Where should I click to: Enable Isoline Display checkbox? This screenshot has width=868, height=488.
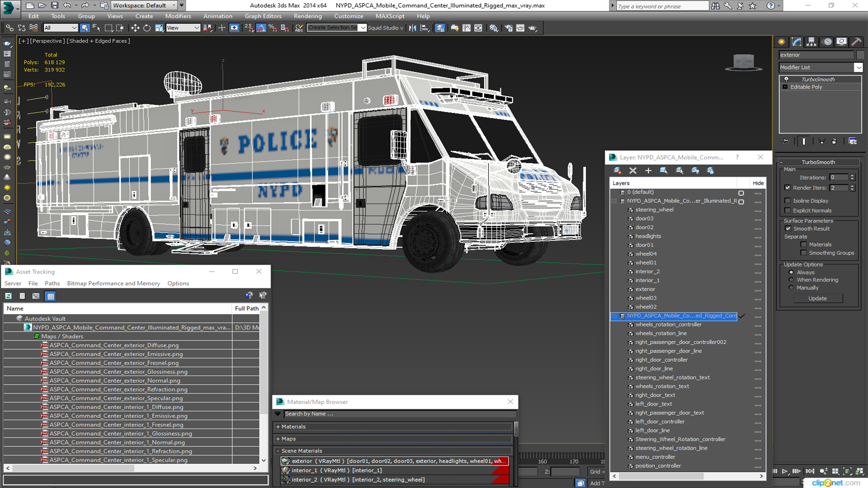[x=788, y=201]
